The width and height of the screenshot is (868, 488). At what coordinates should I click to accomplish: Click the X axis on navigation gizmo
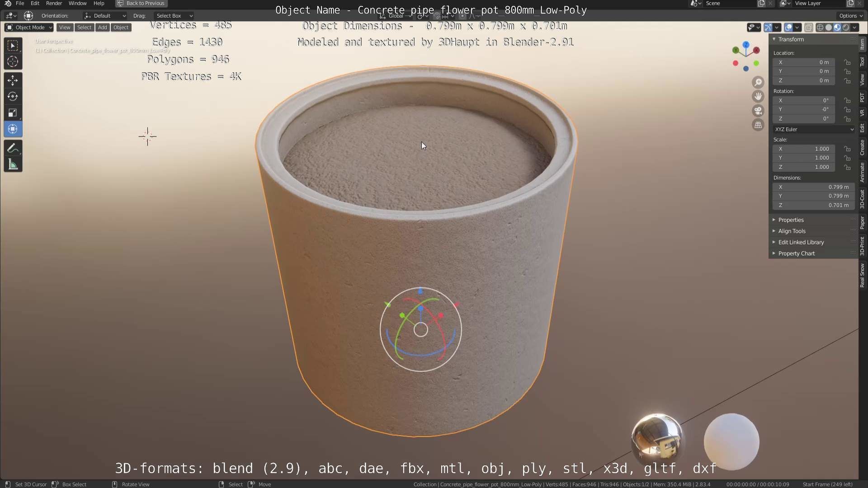click(756, 50)
